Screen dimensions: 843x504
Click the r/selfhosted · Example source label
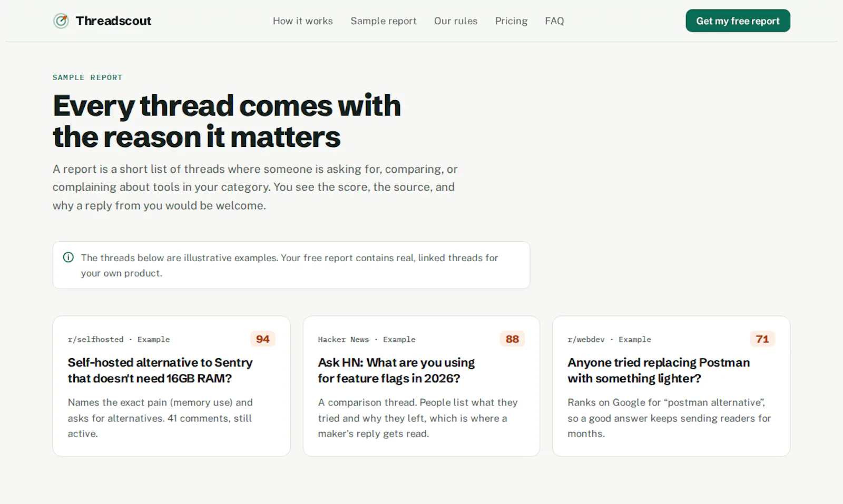(x=119, y=340)
